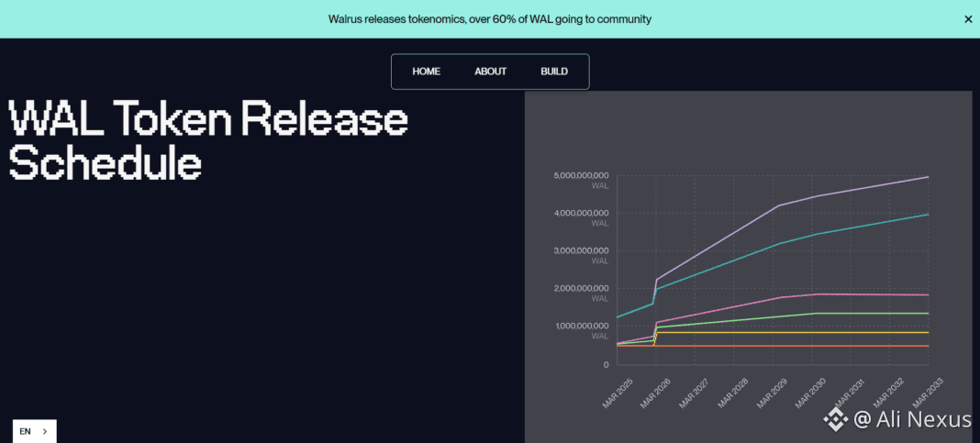The height and width of the screenshot is (443, 980).
Task: Open the HOME navigation item
Action: click(x=427, y=72)
